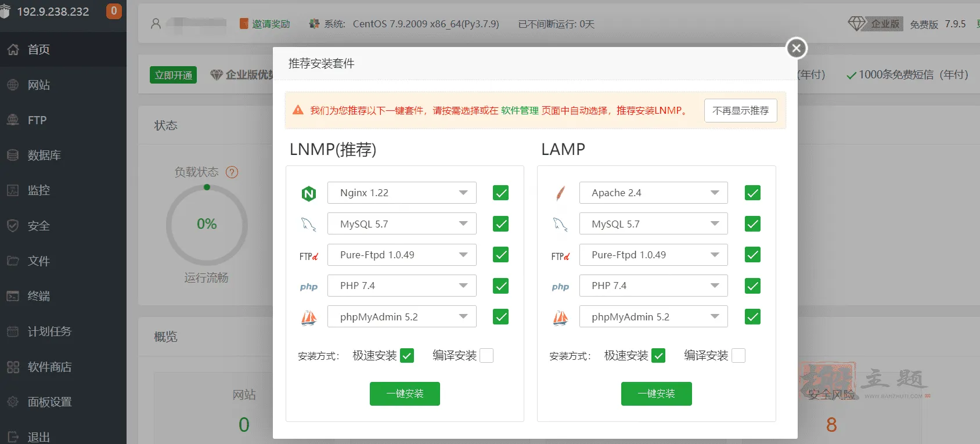Click the 安全风险 count 8
The width and height of the screenshot is (980, 444).
point(831,425)
